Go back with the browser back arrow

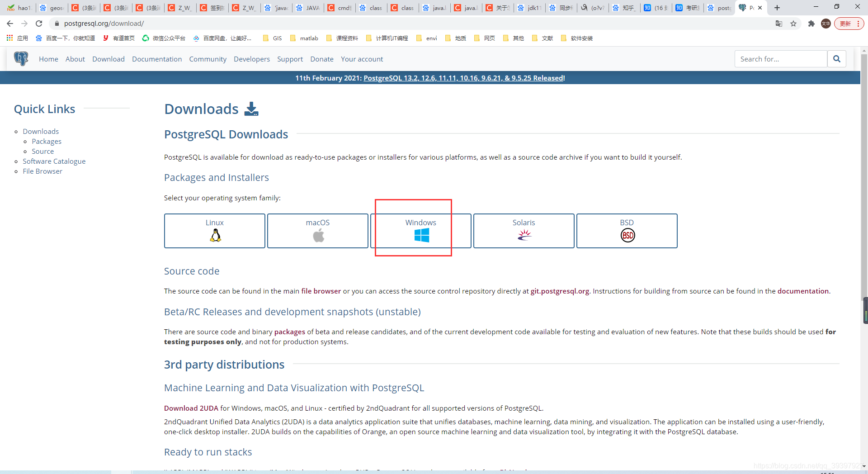pyautogui.click(x=10, y=24)
